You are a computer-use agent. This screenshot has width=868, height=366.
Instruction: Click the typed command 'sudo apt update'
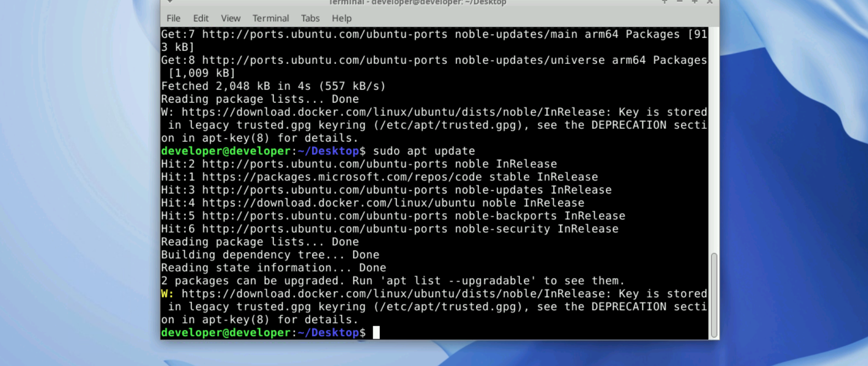[x=424, y=151]
